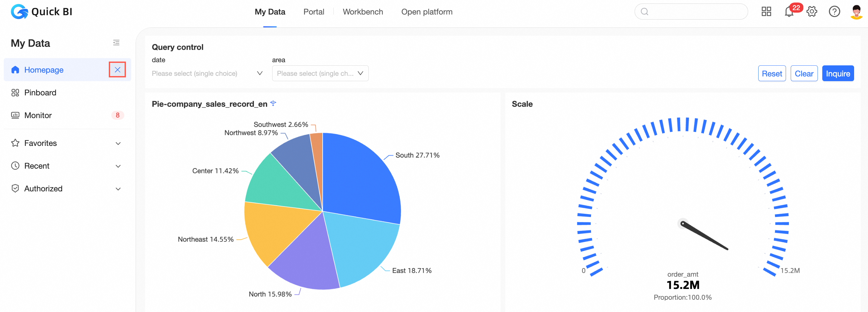Open the settings gear icon
The height and width of the screenshot is (312, 868).
812,11
